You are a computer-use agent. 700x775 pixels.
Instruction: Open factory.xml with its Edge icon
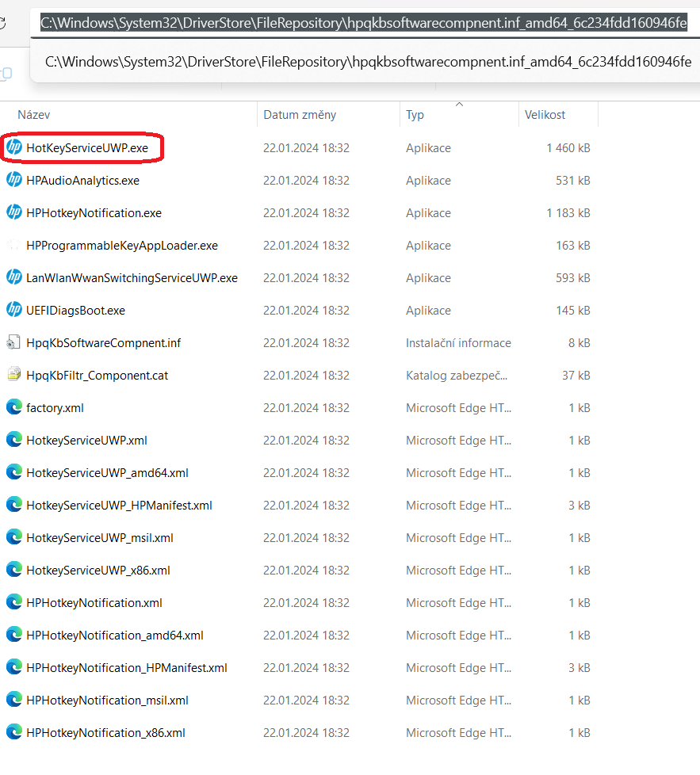pyautogui.click(x=13, y=407)
